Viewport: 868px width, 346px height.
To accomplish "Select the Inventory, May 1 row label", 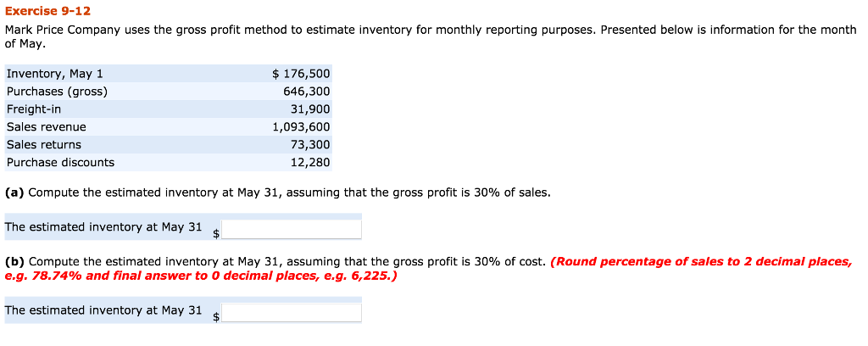I will point(54,74).
